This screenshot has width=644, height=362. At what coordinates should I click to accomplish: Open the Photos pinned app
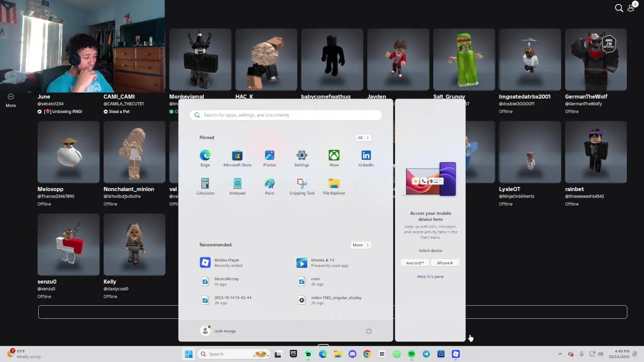[x=269, y=158]
